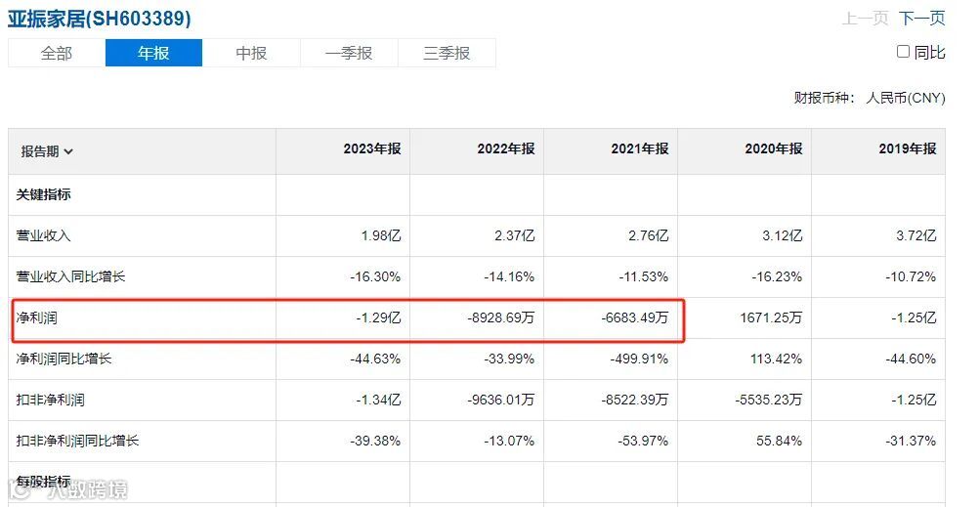Enable the 同比 checkbox
980x507 pixels.
point(903,52)
